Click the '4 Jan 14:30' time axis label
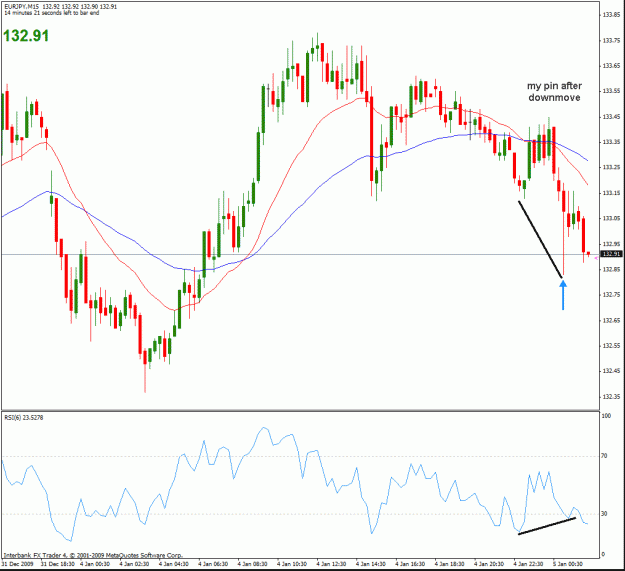The width and height of the screenshot is (625, 571). 371,564
